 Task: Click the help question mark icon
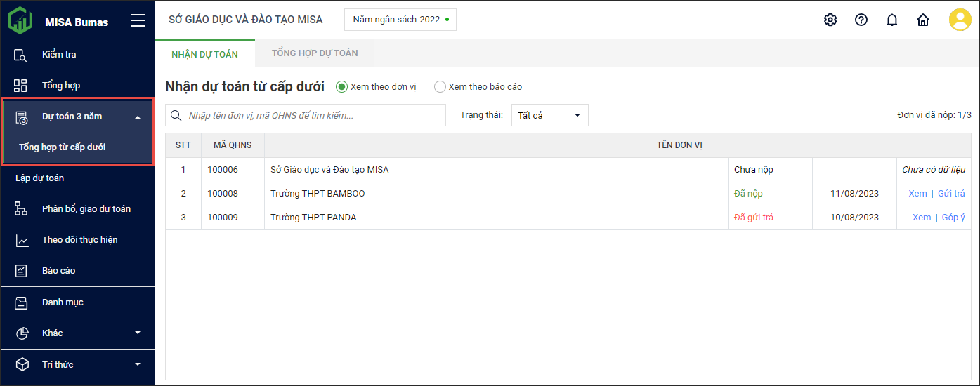(x=861, y=20)
